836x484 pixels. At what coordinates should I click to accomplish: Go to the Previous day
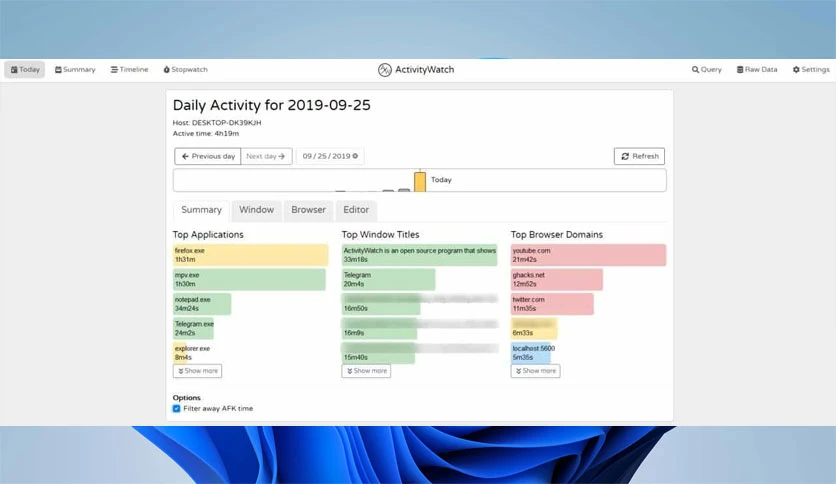click(208, 156)
